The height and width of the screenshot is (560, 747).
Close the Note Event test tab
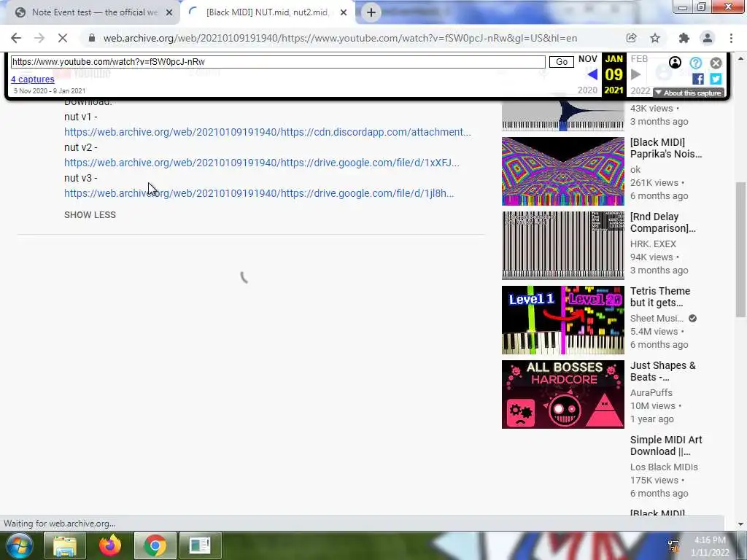click(x=169, y=12)
